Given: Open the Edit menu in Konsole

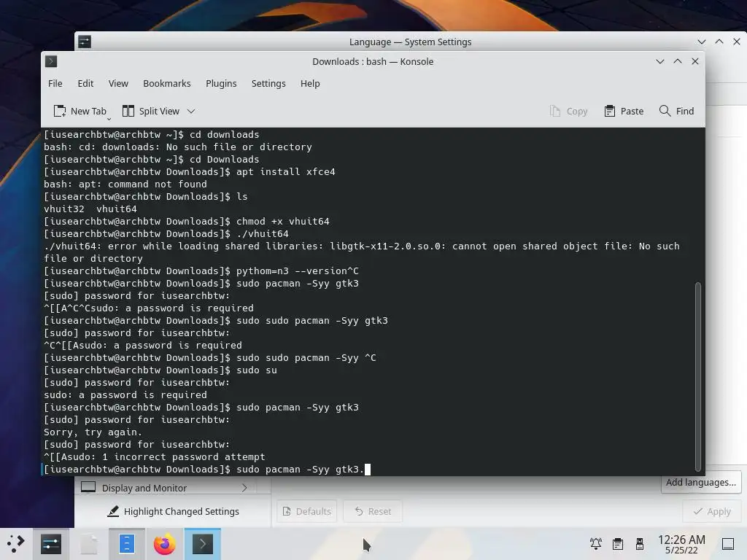Looking at the screenshot, I should pos(85,83).
